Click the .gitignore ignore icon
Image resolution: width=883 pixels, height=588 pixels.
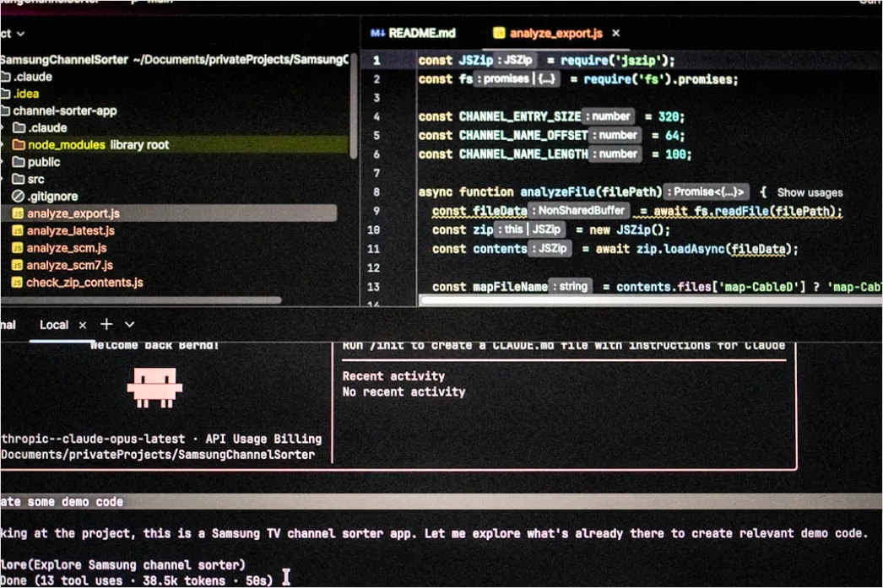pyautogui.click(x=18, y=197)
